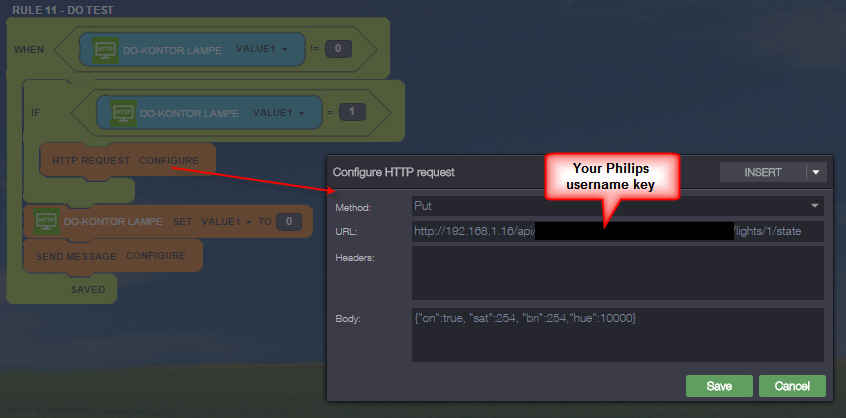Expand the arrow next to the INSERT button

pos(815,172)
